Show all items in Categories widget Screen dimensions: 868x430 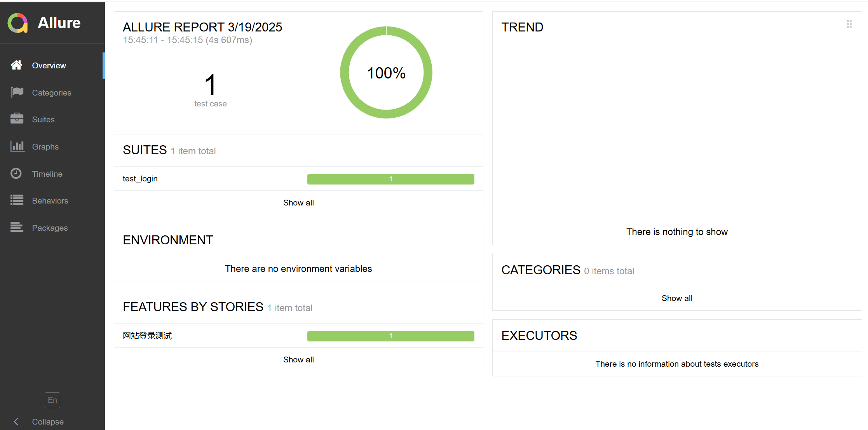(677, 298)
